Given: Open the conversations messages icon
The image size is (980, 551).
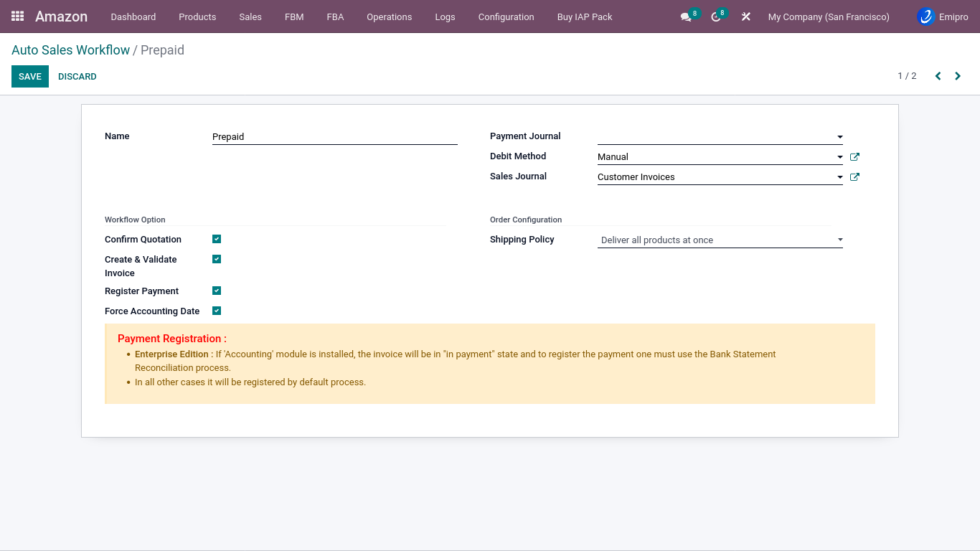Looking at the screenshot, I should pyautogui.click(x=686, y=17).
